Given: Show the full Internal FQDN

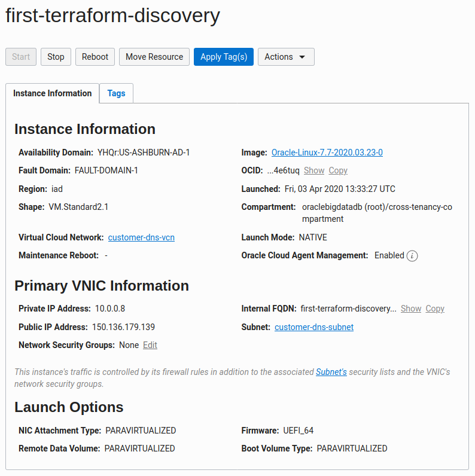Looking at the screenshot, I should 411,309.
